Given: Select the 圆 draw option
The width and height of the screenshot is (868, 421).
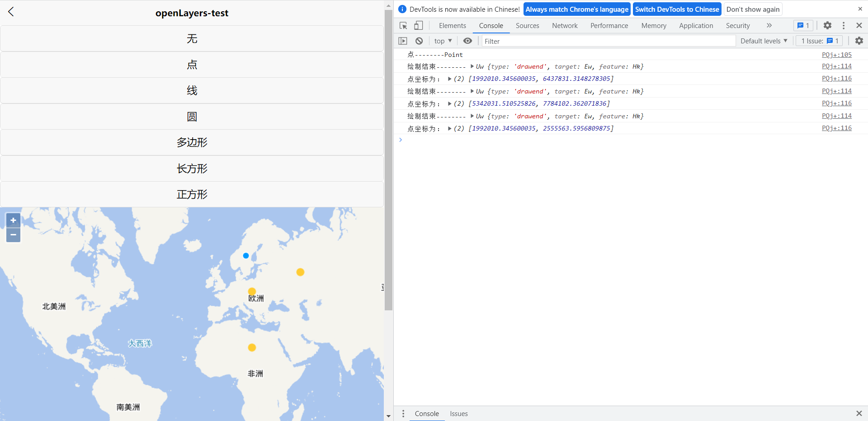Looking at the screenshot, I should point(192,117).
